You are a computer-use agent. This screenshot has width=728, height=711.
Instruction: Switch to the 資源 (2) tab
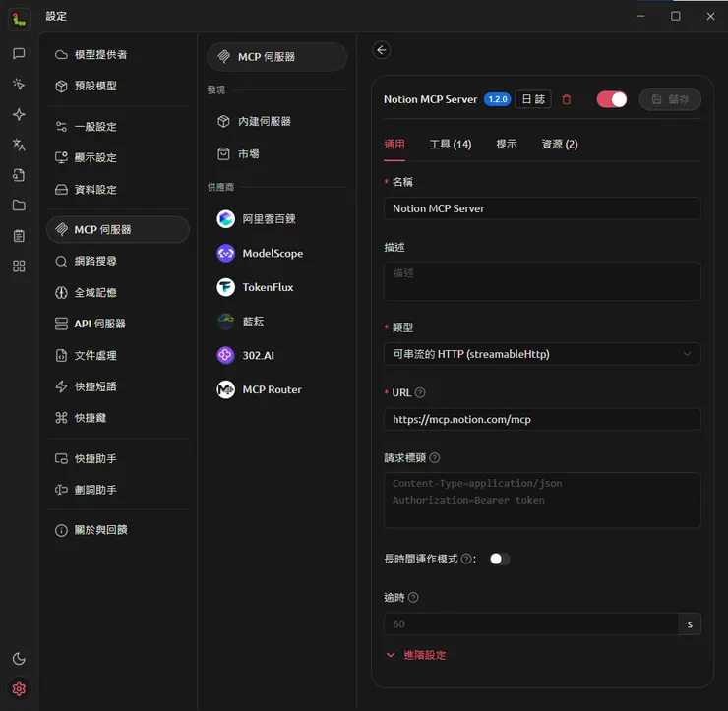[x=560, y=145]
